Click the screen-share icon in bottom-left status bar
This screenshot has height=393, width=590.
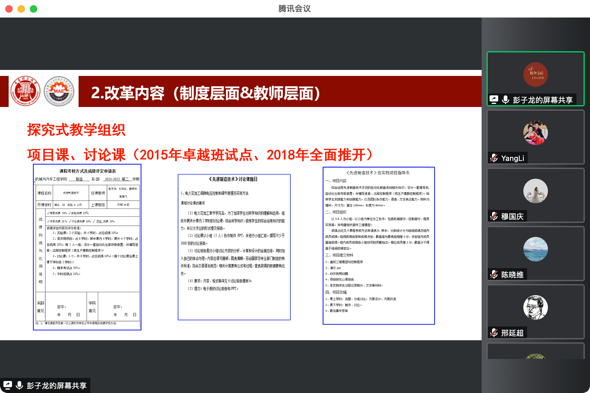coord(8,385)
